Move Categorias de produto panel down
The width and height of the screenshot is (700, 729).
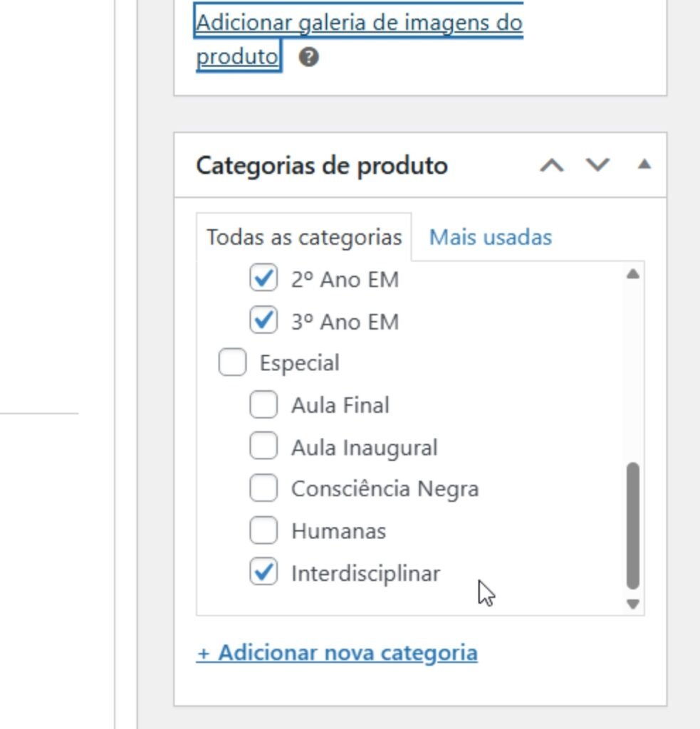click(x=597, y=165)
